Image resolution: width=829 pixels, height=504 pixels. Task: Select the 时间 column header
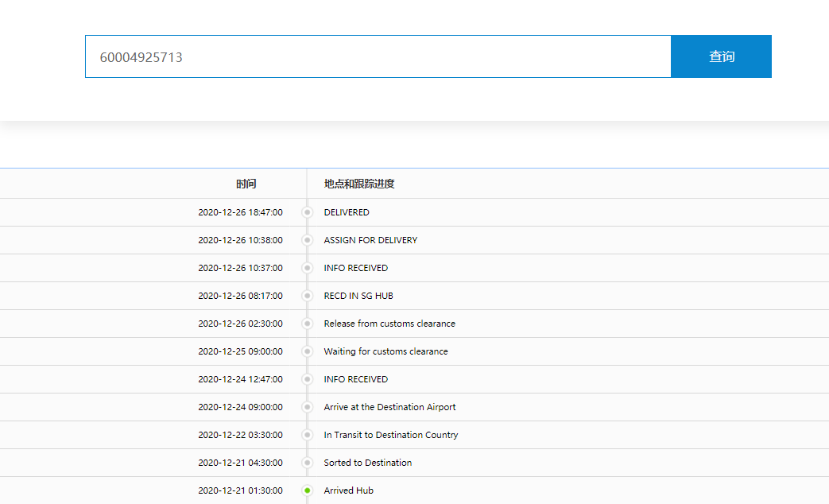coord(246,184)
